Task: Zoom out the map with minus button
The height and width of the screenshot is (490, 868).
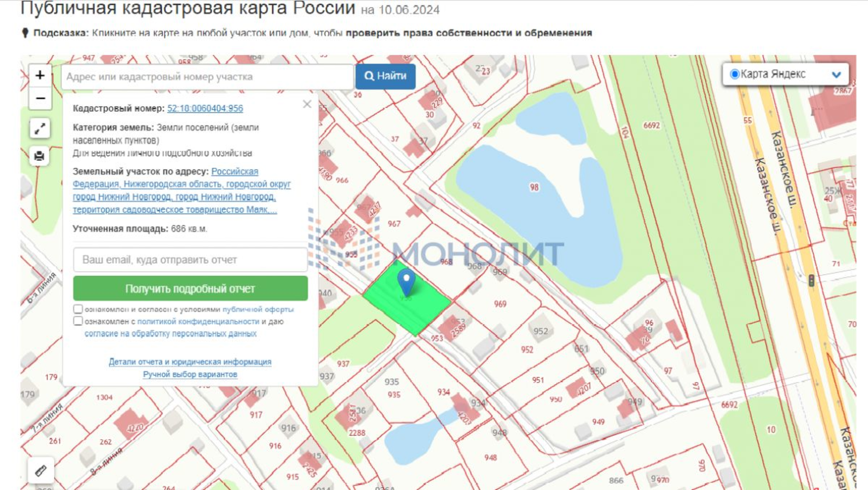Action: pyautogui.click(x=40, y=99)
